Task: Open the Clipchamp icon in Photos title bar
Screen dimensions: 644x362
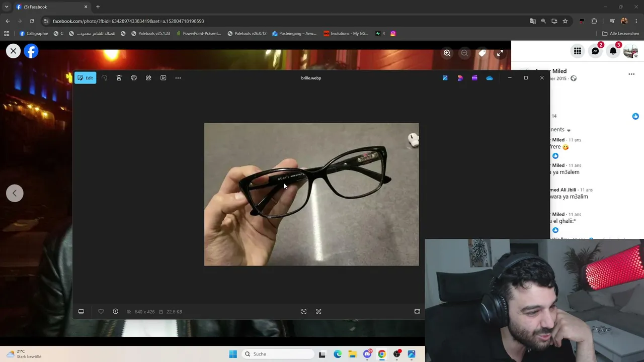Action: tap(474, 78)
